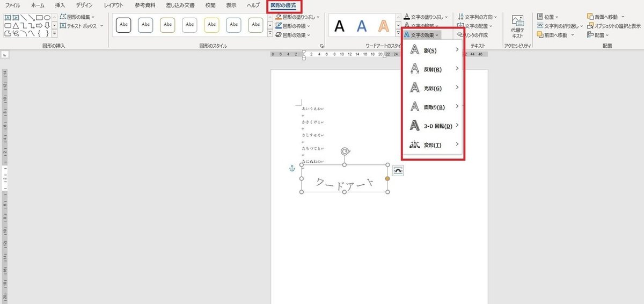Switch to the 挿入 tab
This screenshot has height=304, width=644.
pyautogui.click(x=60, y=5)
